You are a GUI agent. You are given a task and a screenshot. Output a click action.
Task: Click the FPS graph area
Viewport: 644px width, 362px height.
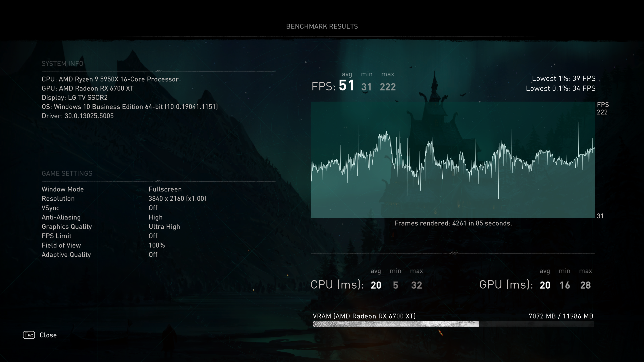[x=453, y=160]
